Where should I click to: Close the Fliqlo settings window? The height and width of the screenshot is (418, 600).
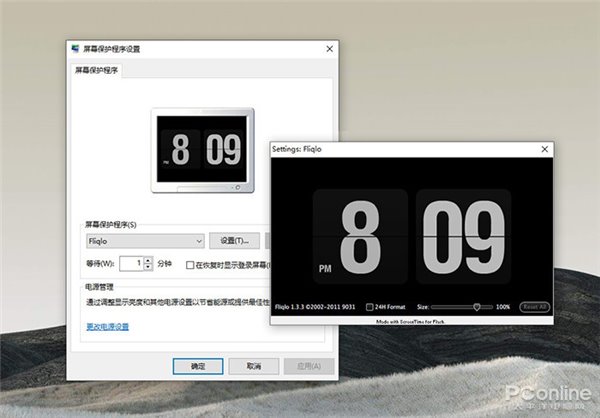point(545,149)
